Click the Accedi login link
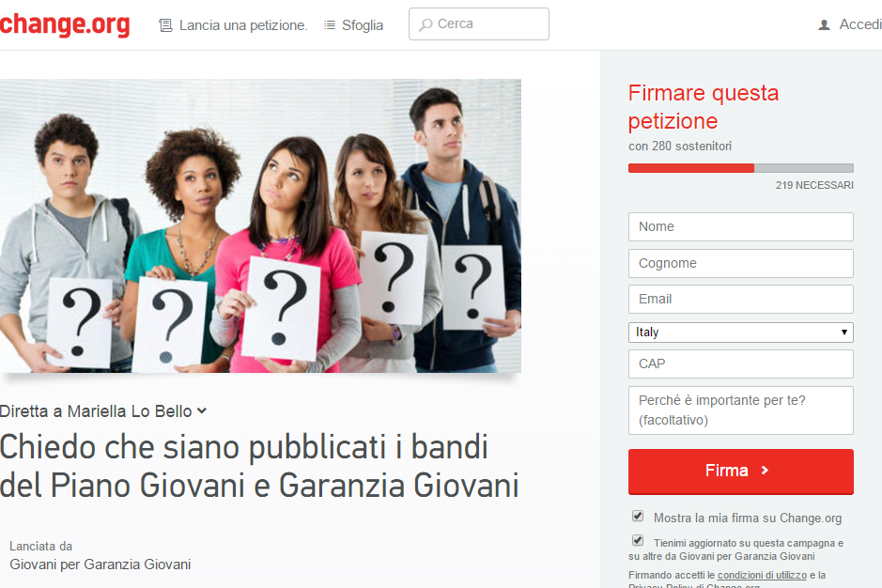Viewport: 882px width, 588px height. [x=860, y=24]
